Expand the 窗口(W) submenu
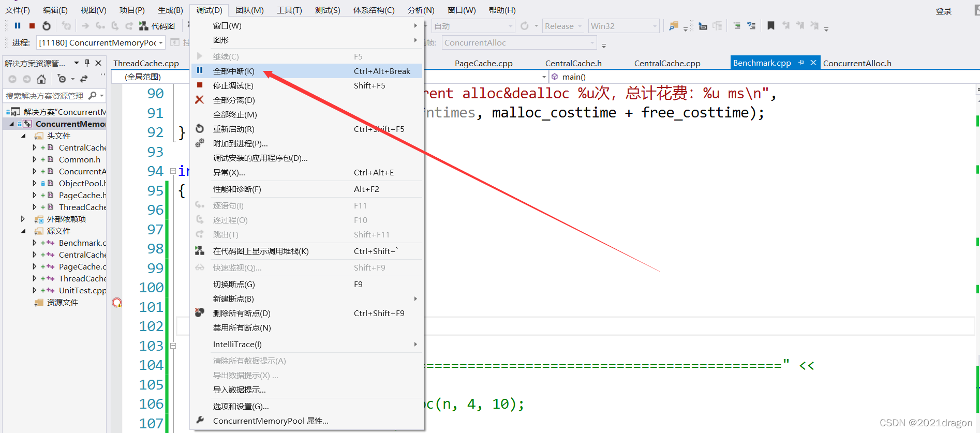The image size is (980, 433). [x=307, y=25]
